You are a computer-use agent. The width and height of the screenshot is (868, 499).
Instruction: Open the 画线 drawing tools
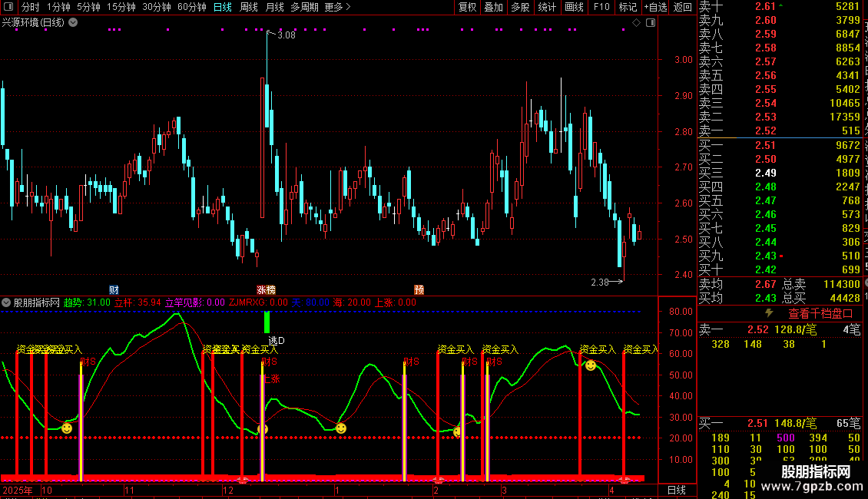(x=574, y=7)
